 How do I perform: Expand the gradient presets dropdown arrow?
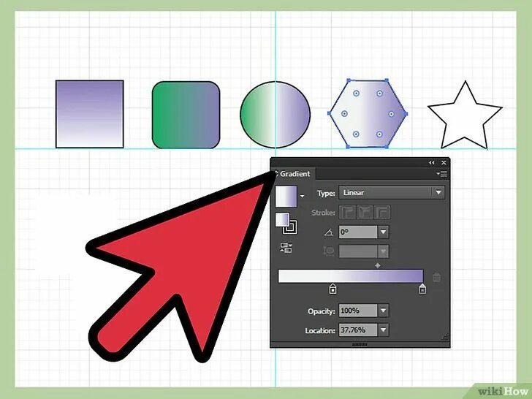pos(302,196)
